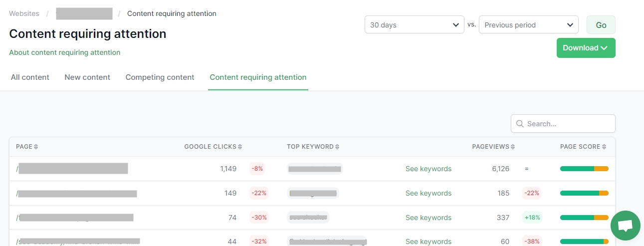Click the search magnifier icon
This screenshot has height=246, width=644.
coord(520,124)
